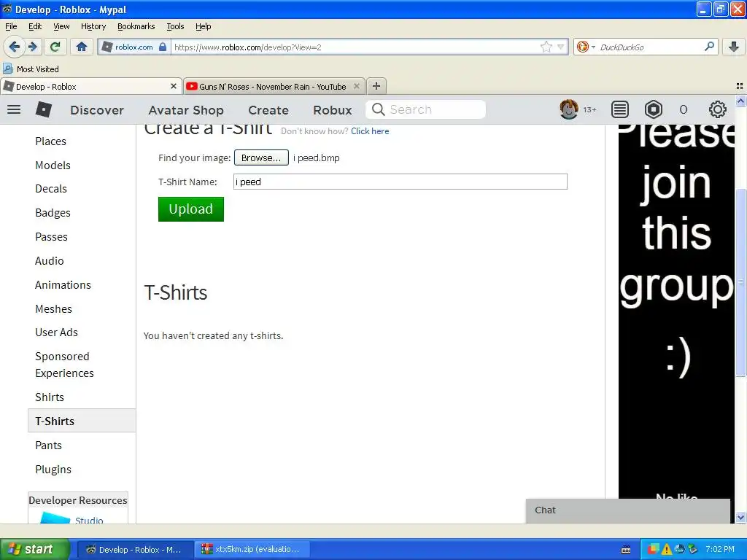Click the Browse... file button
The width and height of the screenshot is (747, 560).
[261, 157]
